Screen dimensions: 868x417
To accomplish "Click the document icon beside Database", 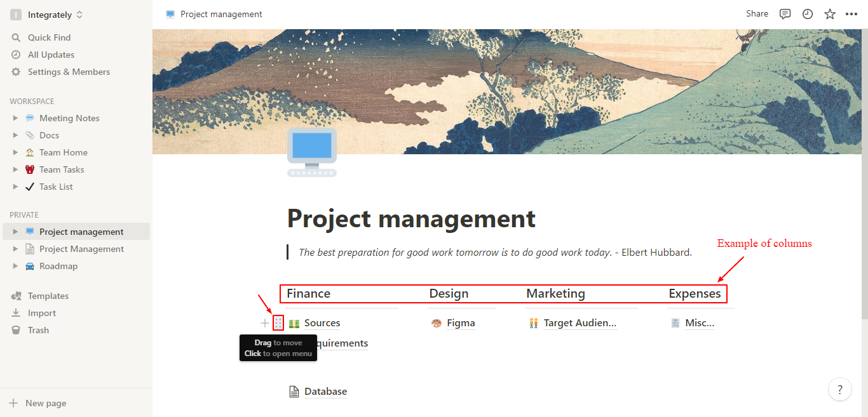I will coord(294,392).
